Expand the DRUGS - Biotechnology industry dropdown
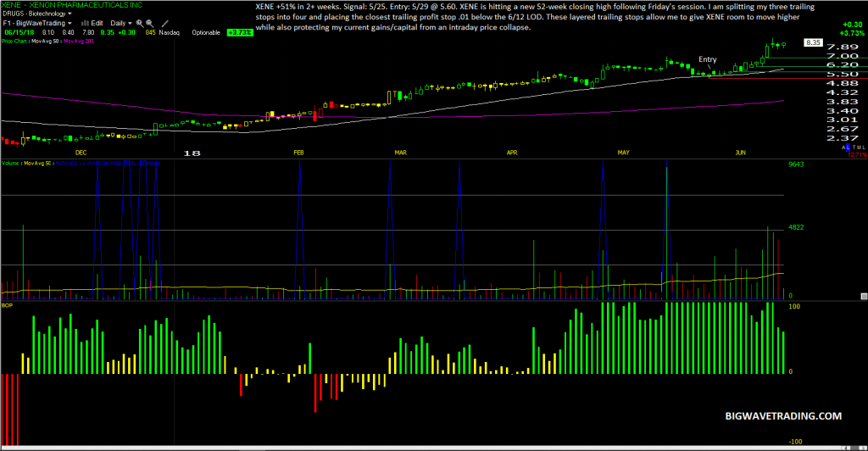This screenshot has height=451, width=868. click(x=37, y=14)
